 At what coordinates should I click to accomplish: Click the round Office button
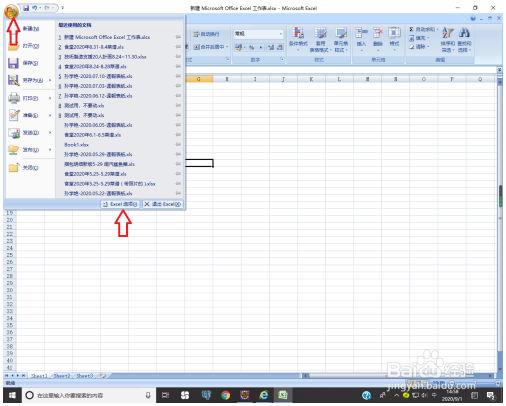click(11, 11)
